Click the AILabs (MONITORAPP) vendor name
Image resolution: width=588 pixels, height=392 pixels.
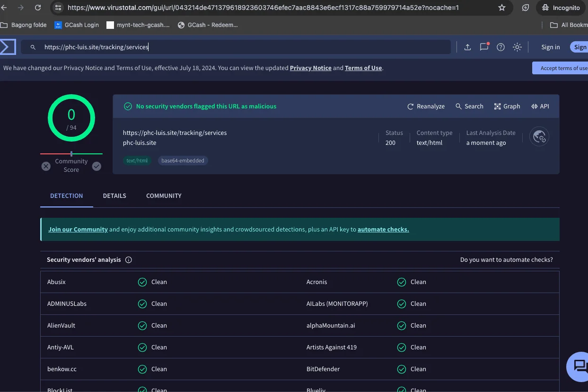[x=337, y=303]
